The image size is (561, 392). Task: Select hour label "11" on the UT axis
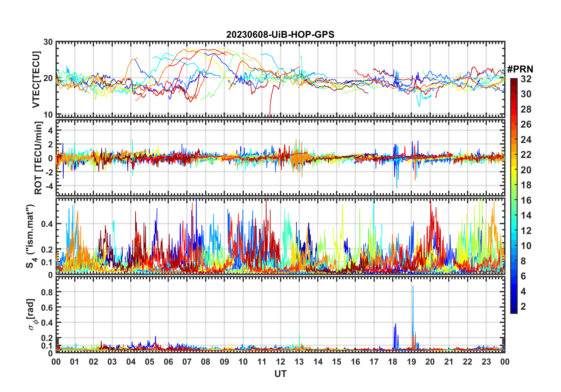pyautogui.click(x=262, y=362)
